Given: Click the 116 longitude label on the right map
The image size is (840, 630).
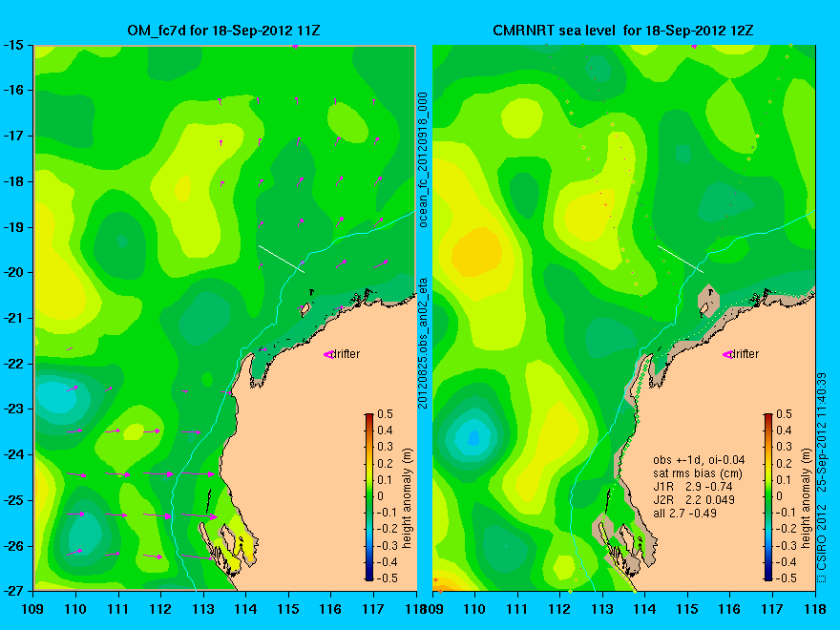Looking at the screenshot, I should pyautogui.click(x=729, y=609).
